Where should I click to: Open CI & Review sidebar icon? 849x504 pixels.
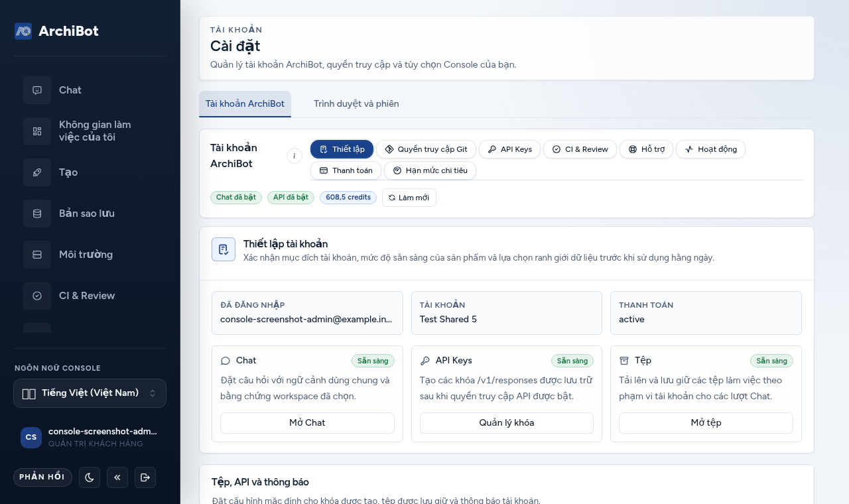pos(37,296)
